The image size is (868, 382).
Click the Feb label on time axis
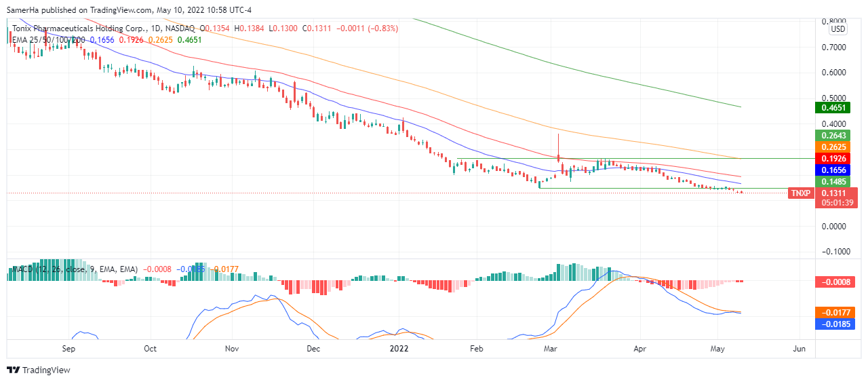(x=476, y=348)
